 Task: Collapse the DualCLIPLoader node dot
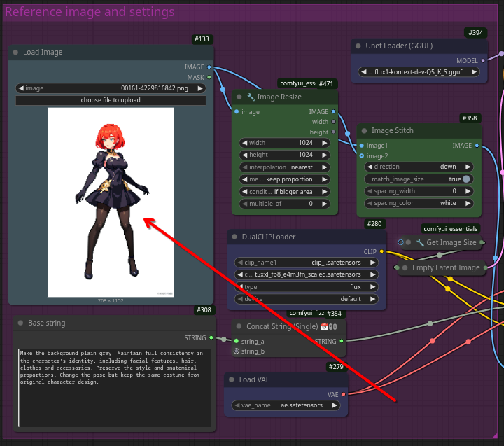point(234,237)
